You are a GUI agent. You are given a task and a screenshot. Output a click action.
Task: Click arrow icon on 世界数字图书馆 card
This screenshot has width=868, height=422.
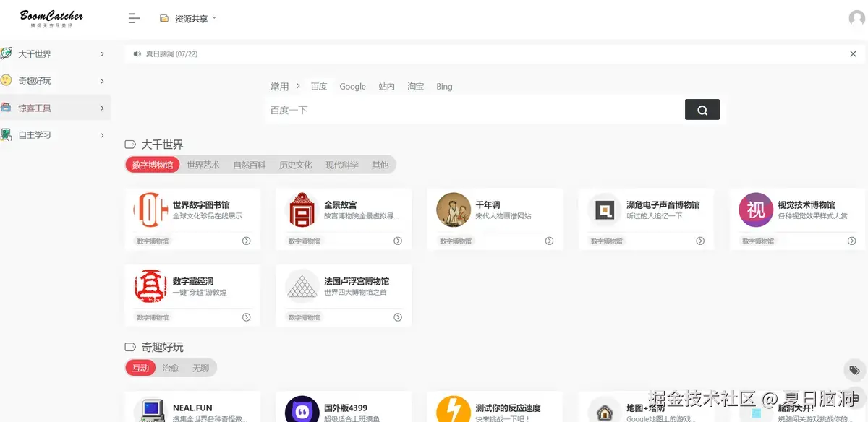(247, 241)
